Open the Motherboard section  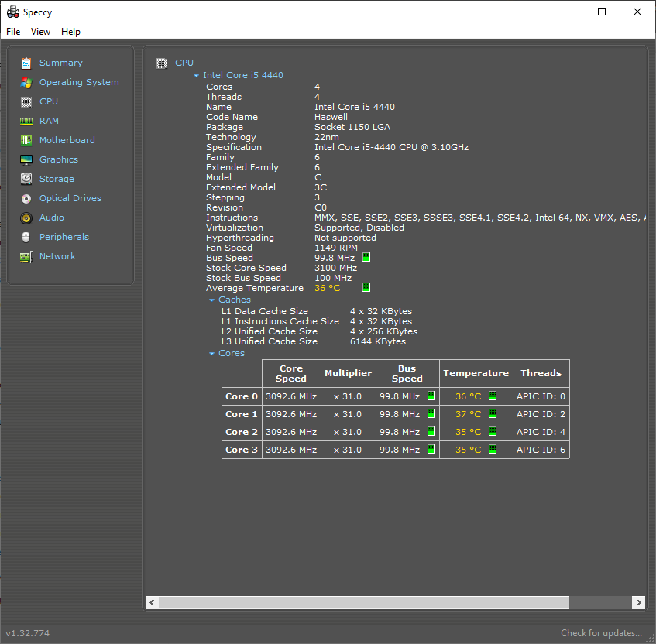67,140
